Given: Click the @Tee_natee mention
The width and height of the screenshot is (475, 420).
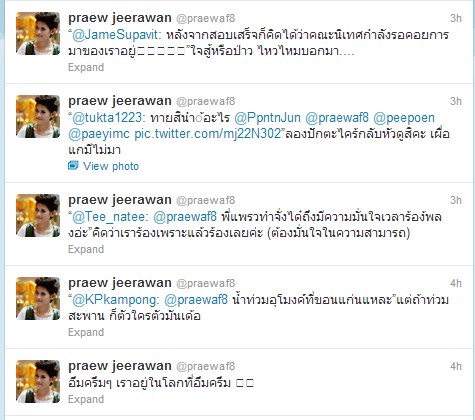Looking at the screenshot, I should [110, 217].
